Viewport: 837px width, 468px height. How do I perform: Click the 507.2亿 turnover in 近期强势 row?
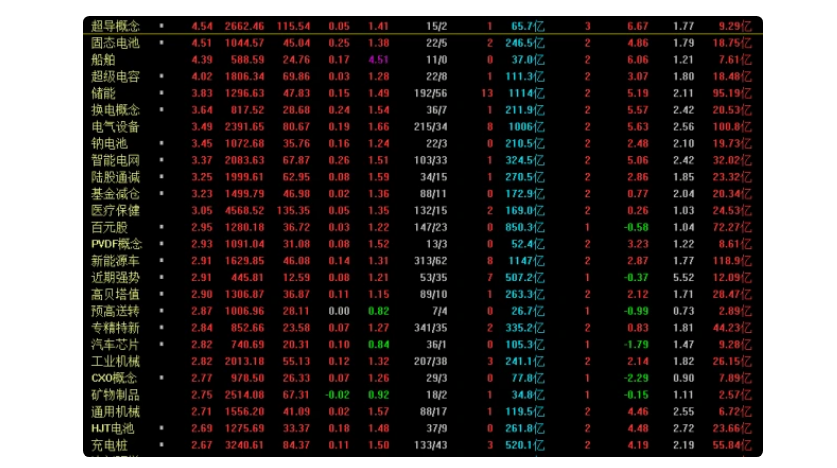(525, 277)
